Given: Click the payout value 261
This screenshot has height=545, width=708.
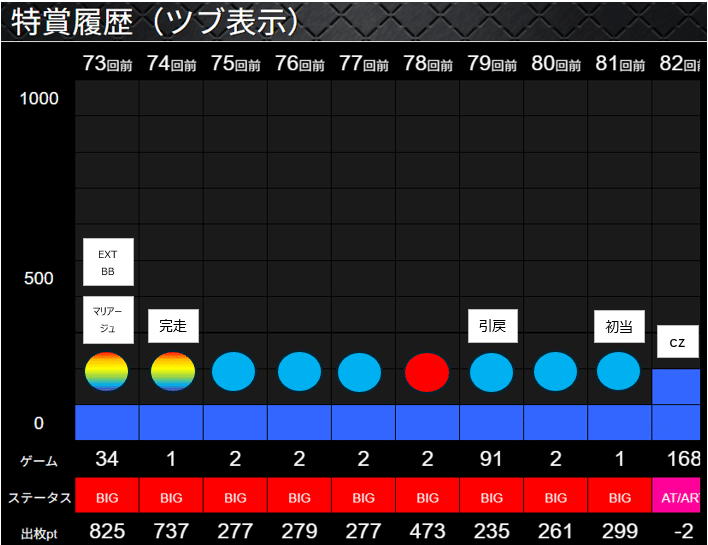Looking at the screenshot, I should click(x=556, y=531).
